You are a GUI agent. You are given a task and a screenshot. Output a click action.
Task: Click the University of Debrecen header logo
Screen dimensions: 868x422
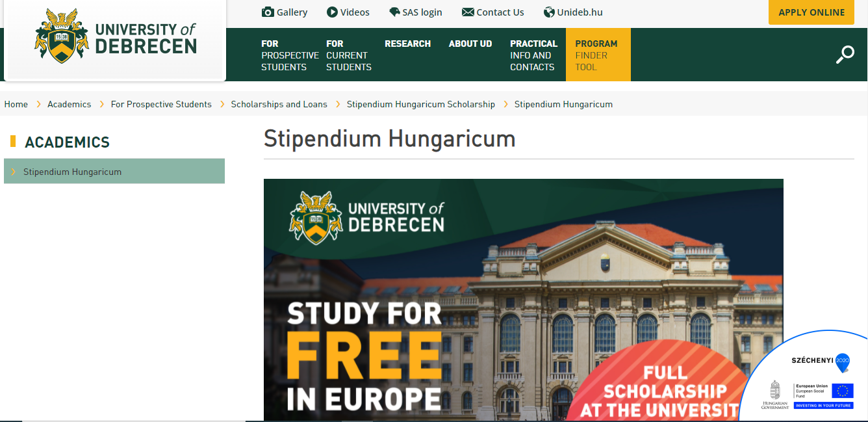(x=116, y=36)
